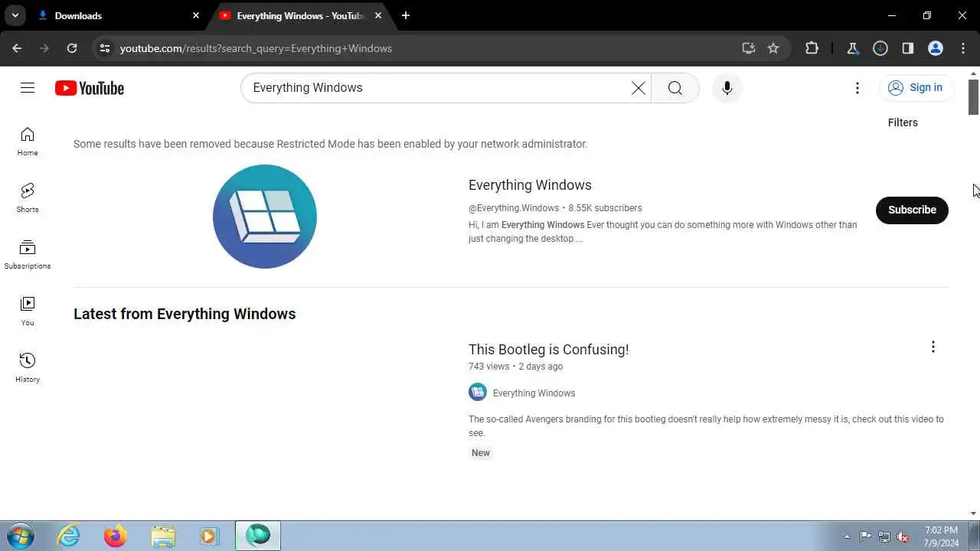Launch Internet Explorer from the taskbar
Image resolution: width=980 pixels, height=551 pixels.
[x=69, y=536]
